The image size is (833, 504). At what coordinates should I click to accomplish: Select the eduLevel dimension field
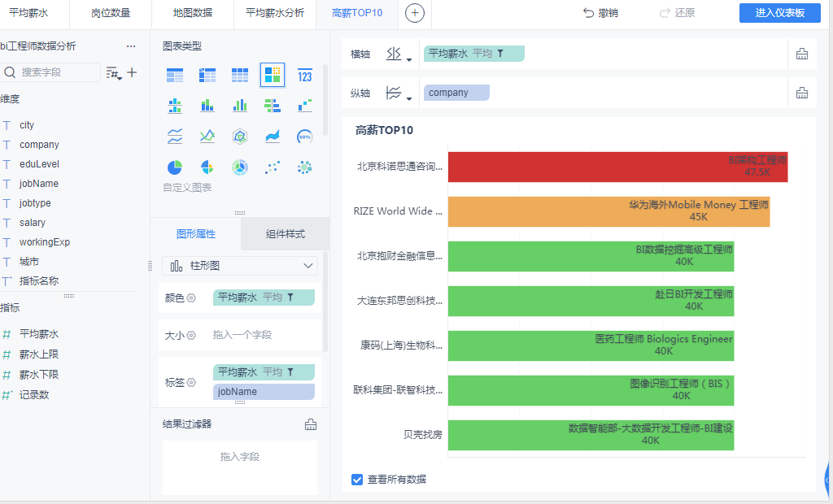pos(39,164)
